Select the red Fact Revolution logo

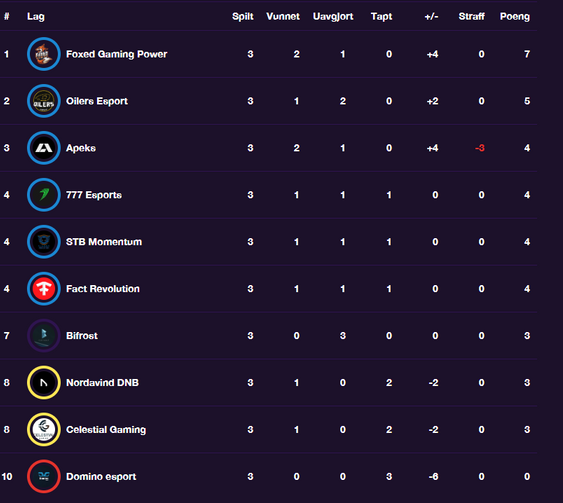[44, 289]
